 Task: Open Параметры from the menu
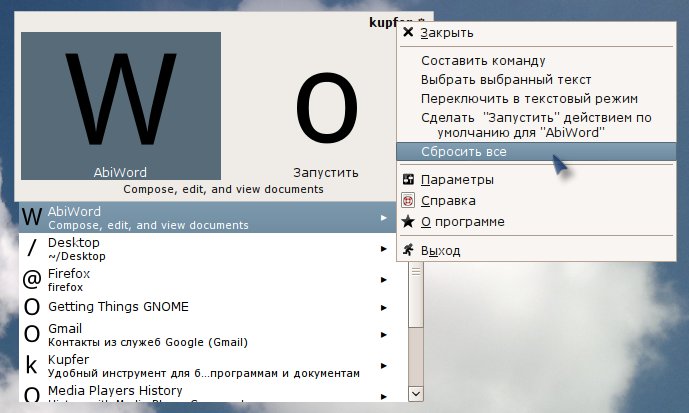coord(536,179)
